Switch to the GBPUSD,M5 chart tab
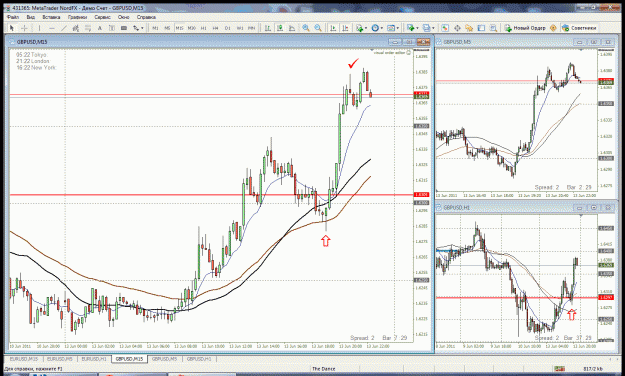The width and height of the screenshot is (625, 376). [165, 359]
